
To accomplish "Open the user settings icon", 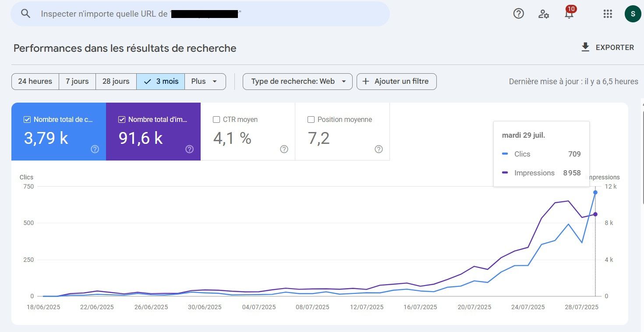I will (544, 14).
